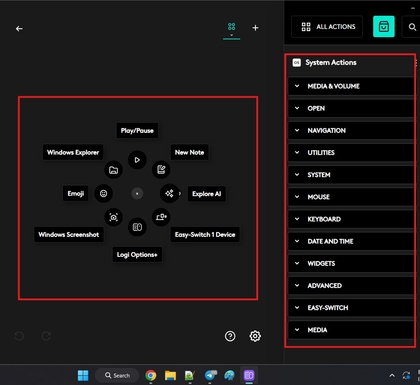Go back with the left arrow icon
The height and width of the screenshot is (385, 420).
[x=19, y=29]
